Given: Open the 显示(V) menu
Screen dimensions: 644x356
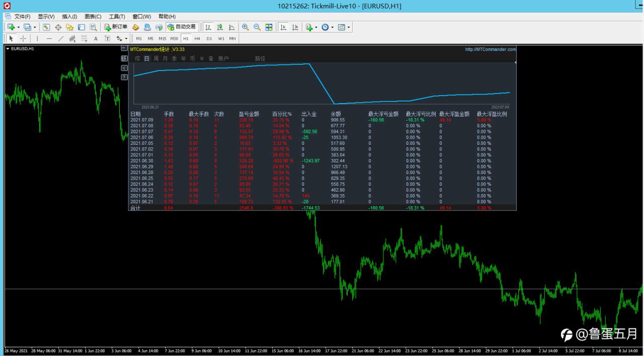Looking at the screenshot, I should (x=46, y=17).
